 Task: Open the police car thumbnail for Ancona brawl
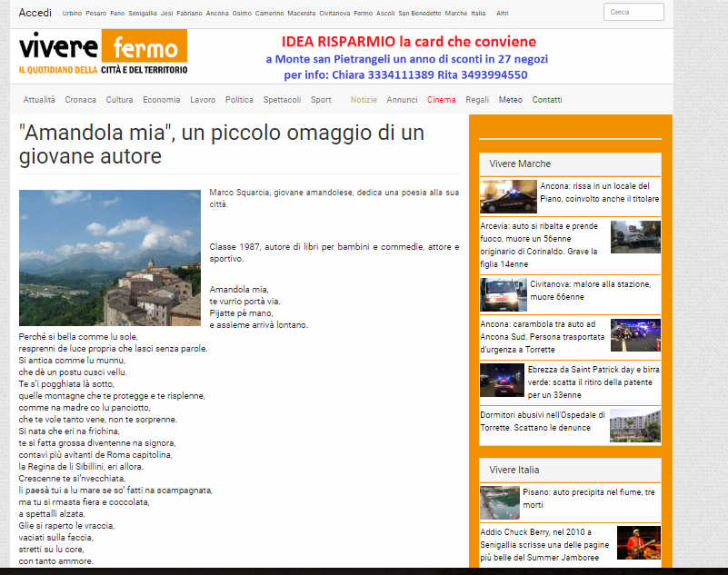508,196
